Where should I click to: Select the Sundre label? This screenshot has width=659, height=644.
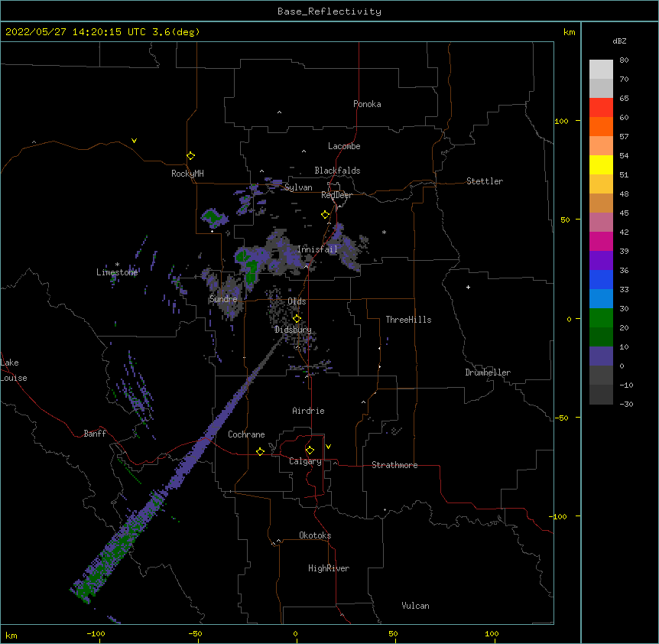click(x=223, y=299)
